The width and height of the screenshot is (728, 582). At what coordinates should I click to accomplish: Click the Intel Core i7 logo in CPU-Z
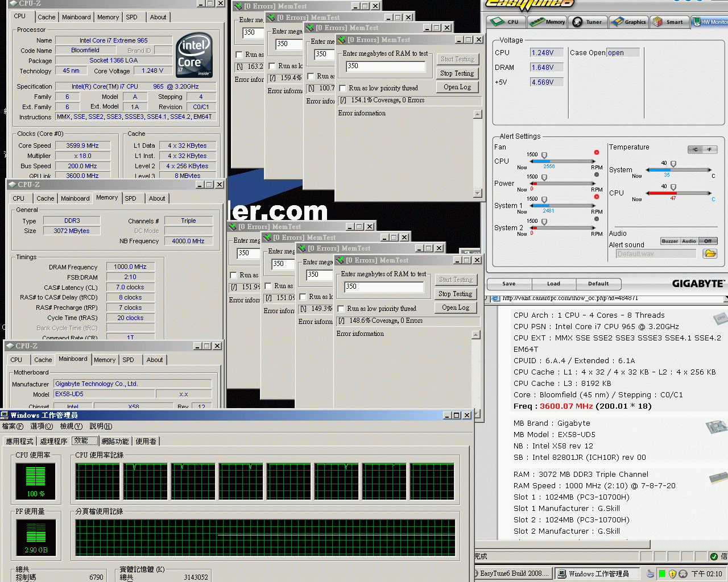click(x=195, y=55)
